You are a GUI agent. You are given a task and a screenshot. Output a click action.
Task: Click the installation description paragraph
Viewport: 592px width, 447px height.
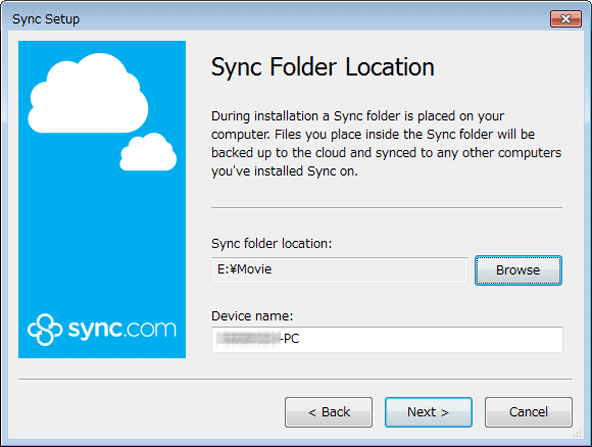click(x=386, y=143)
